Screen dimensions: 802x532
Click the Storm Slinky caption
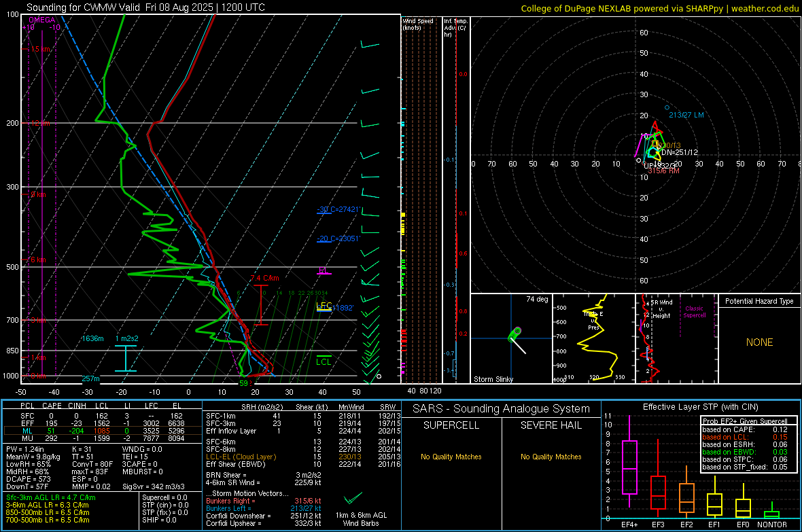coord(493,379)
